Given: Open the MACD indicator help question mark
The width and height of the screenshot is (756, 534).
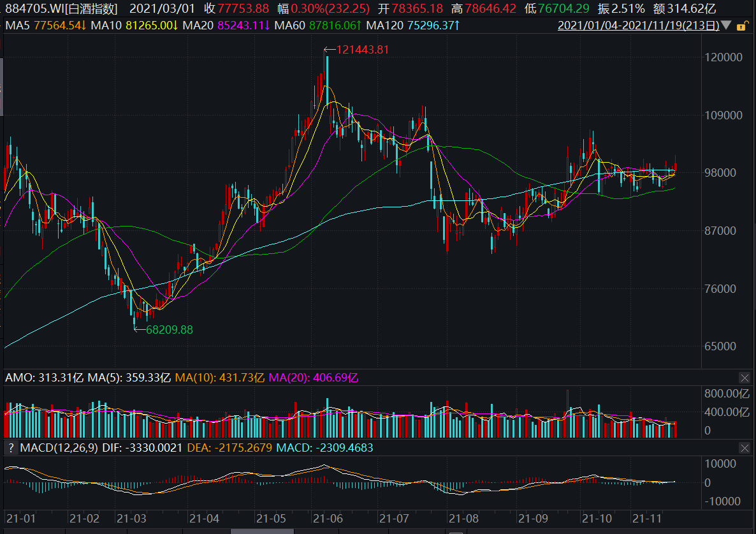Looking at the screenshot, I should pos(11,448).
